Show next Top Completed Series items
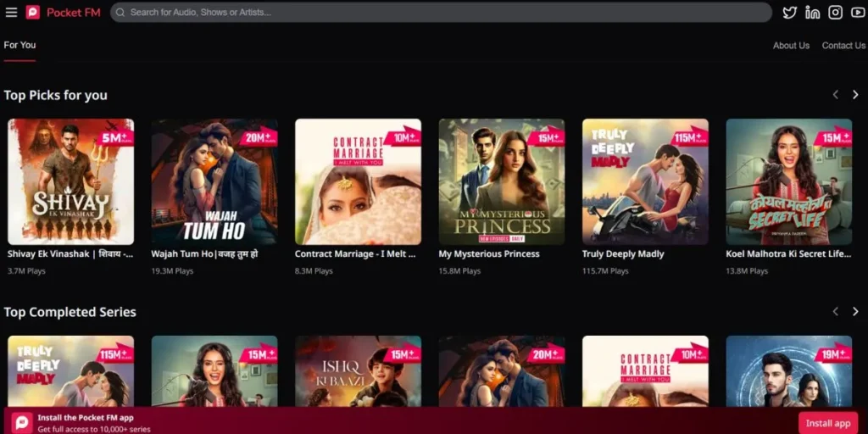This screenshot has height=434, width=868. click(855, 312)
